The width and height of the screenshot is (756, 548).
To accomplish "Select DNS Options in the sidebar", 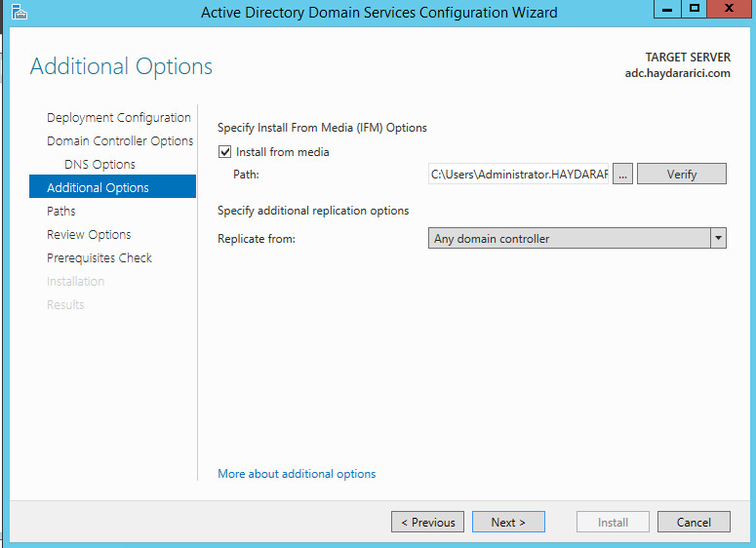I will coord(99,165).
